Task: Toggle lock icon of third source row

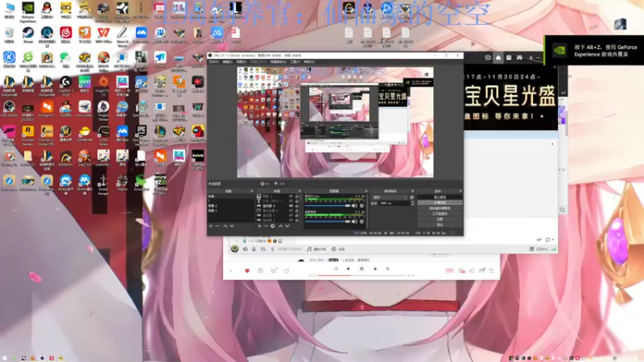Action: [297, 206]
